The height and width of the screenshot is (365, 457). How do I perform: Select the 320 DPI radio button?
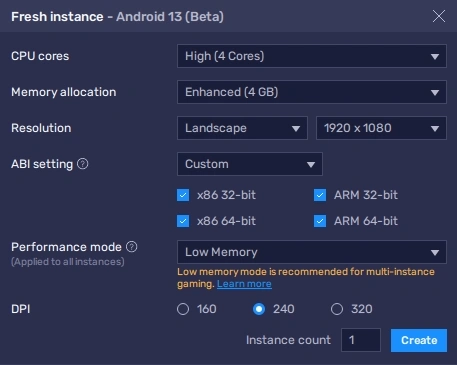[337, 309]
